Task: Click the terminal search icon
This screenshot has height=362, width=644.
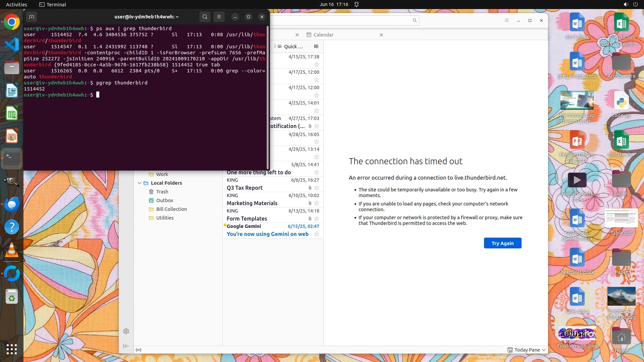Action: click(x=205, y=17)
